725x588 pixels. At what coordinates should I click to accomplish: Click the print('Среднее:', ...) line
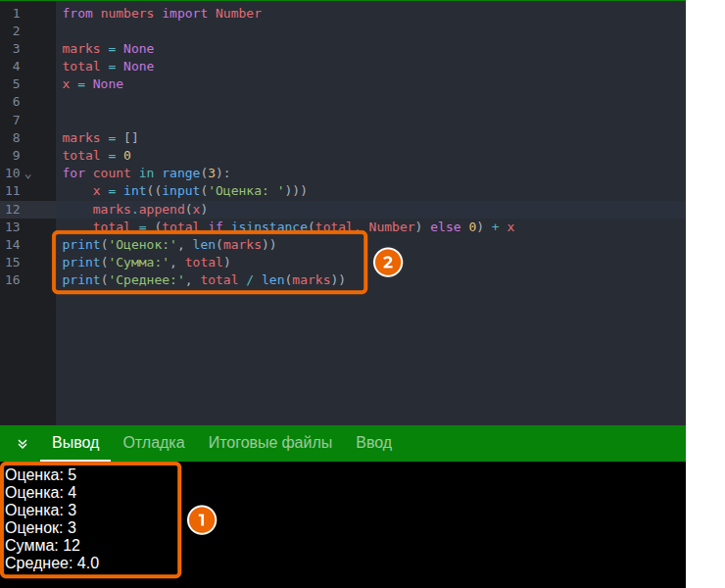[204, 280]
